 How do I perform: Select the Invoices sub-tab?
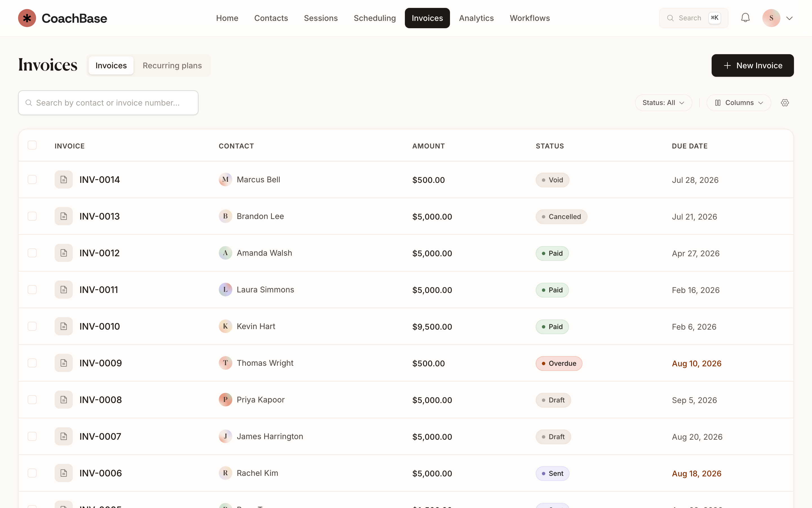(x=111, y=65)
